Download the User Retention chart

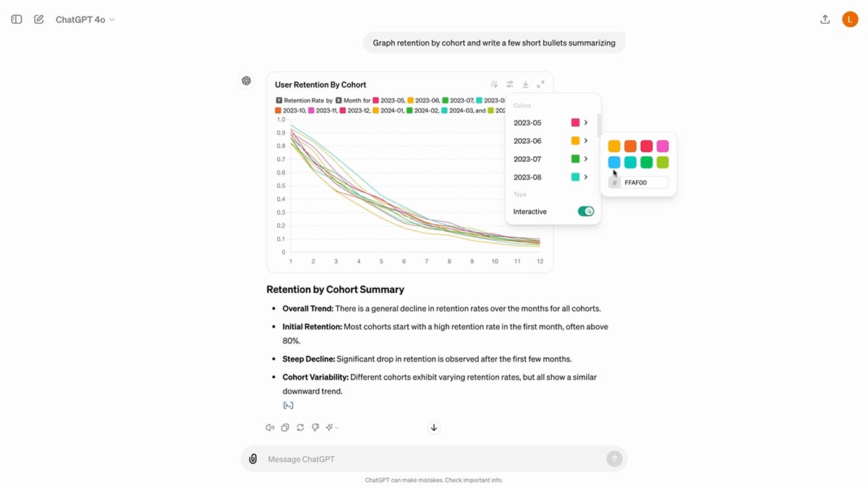[525, 85]
